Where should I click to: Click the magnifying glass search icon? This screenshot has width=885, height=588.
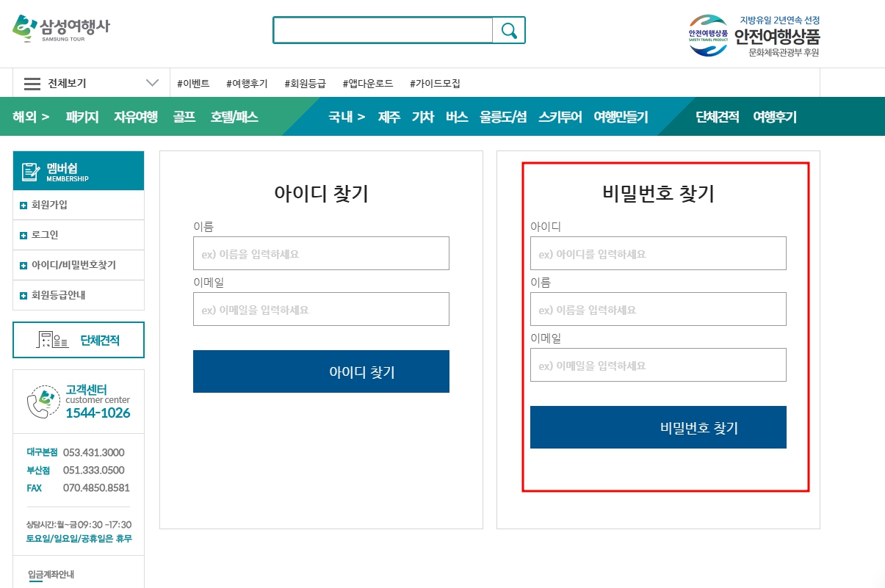tap(509, 30)
